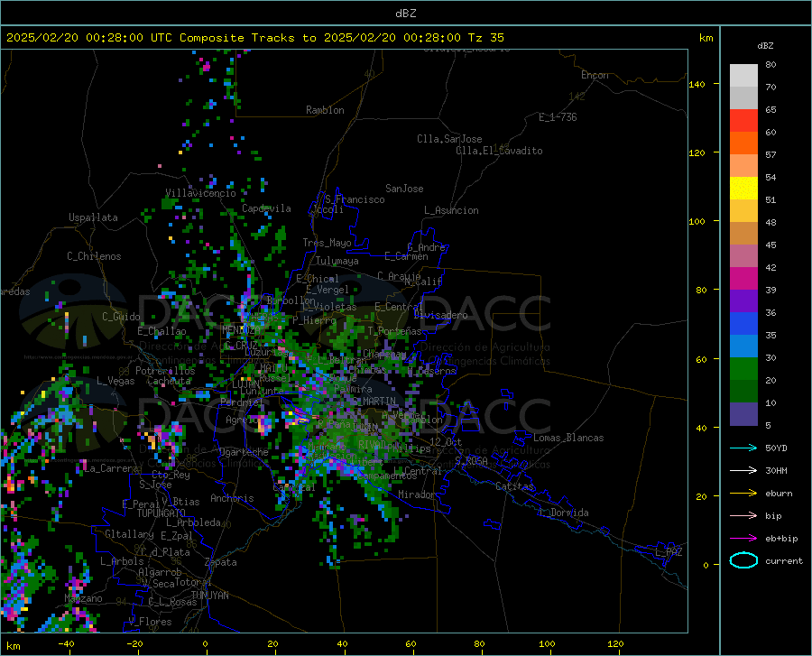Screen dimensions: 812x656
Task: Click the light blue 35 dBZ band
Action: tap(743, 346)
